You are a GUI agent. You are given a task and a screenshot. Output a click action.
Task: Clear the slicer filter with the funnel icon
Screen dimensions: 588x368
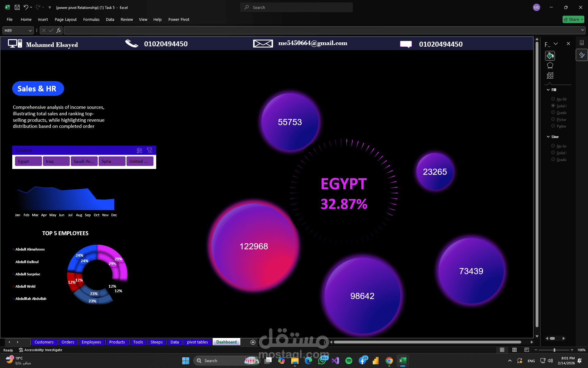coord(150,150)
